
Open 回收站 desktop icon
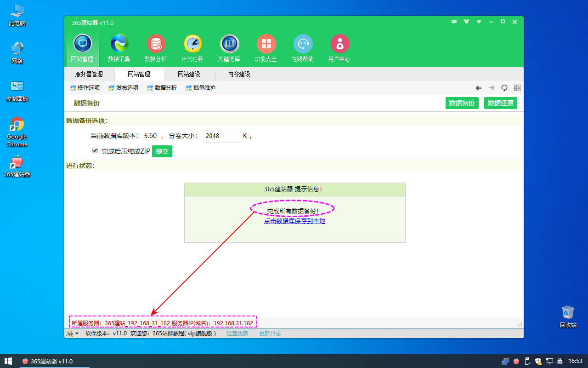[568, 317]
